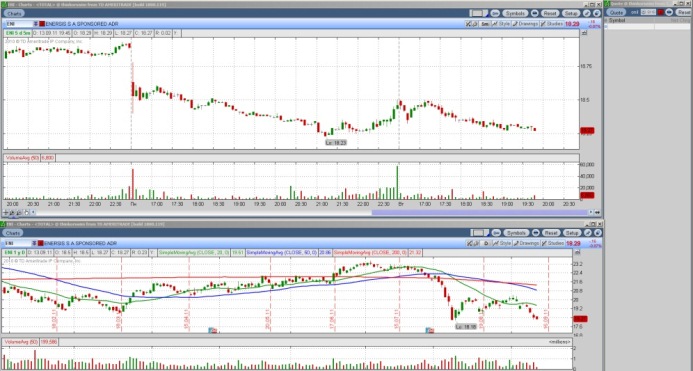This screenshot has height=371, width=693.
Task: Select the Charts tab in the bottom window
Action: pos(13,233)
